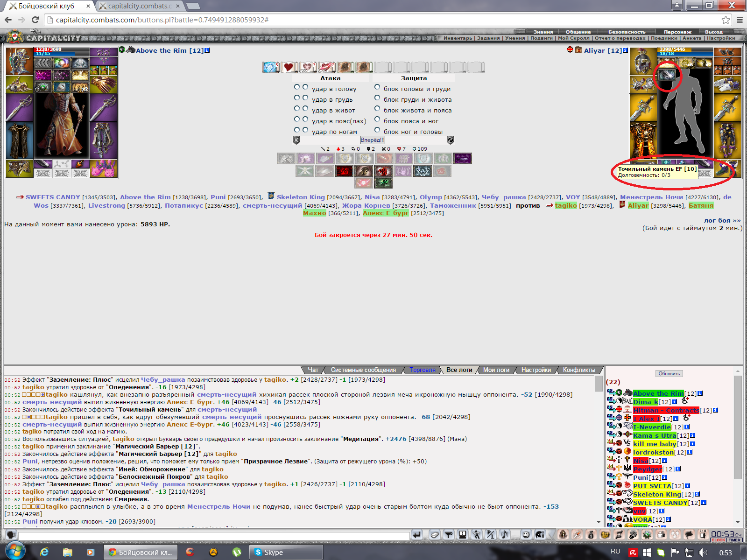Click the running man icon in chat toolbar
The height and width of the screenshot is (560, 747).
(x=477, y=535)
